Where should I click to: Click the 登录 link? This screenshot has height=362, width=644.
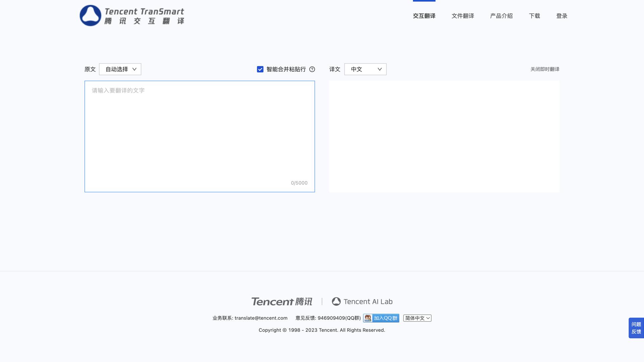561,16
